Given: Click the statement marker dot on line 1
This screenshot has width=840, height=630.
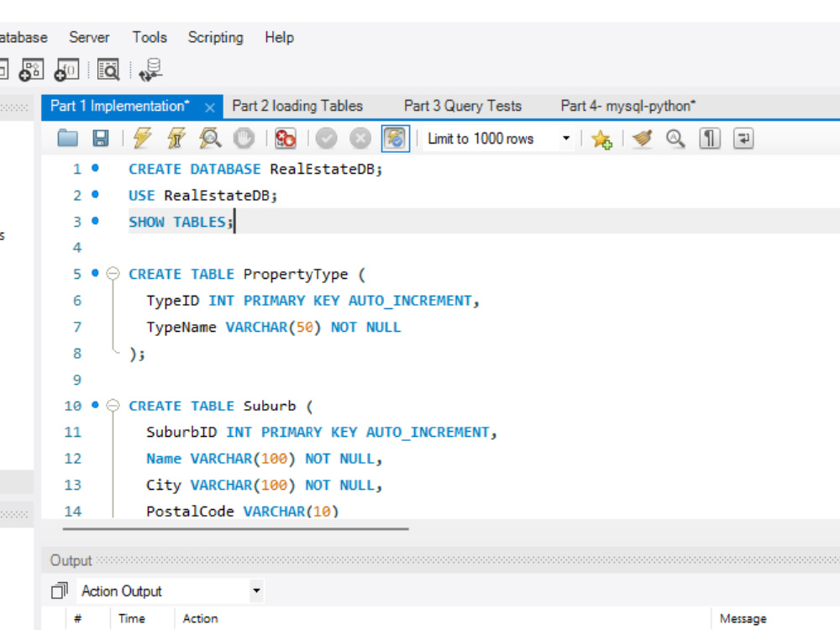Looking at the screenshot, I should (x=96, y=168).
